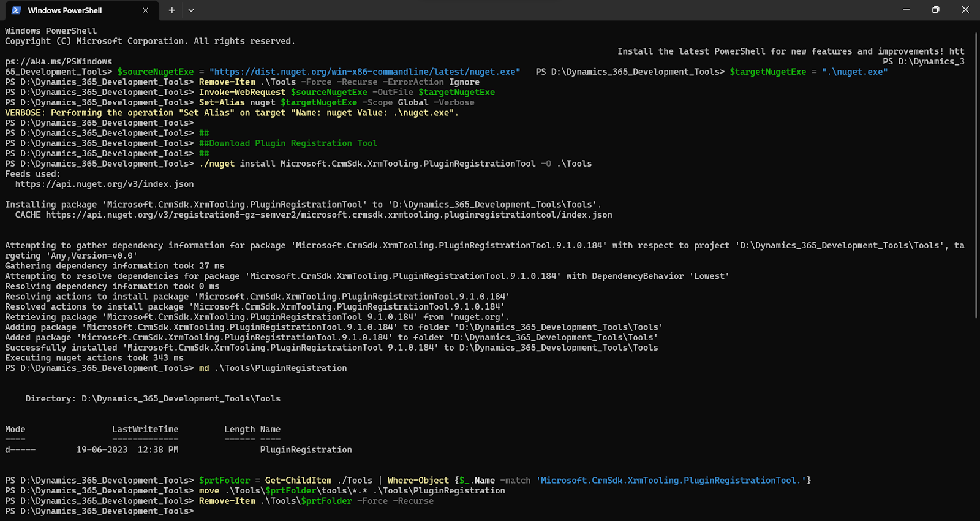Viewport: 980px width, 521px height.
Task: Click the $targetNugetExe = ".\nuget.exe" assignment
Action: click(809, 72)
